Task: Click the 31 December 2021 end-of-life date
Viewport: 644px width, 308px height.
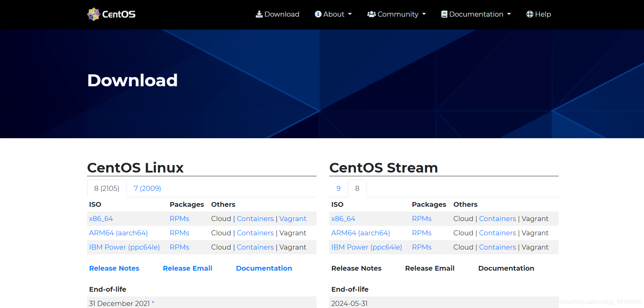Action: coord(119,304)
